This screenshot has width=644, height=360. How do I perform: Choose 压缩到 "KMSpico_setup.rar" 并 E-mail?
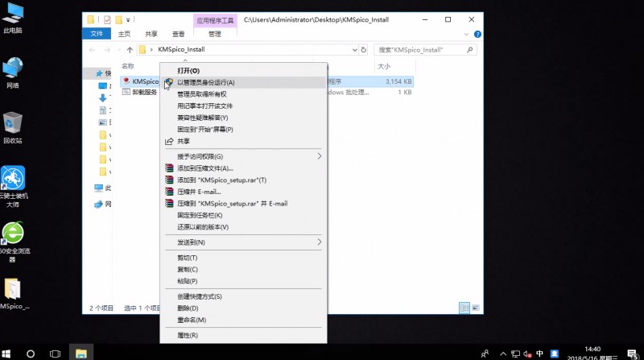[x=244, y=204]
